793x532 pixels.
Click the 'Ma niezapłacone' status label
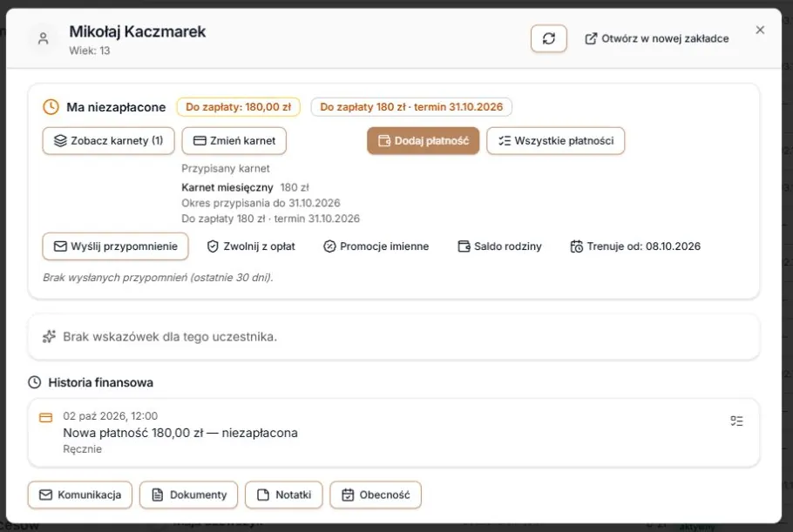[116, 107]
